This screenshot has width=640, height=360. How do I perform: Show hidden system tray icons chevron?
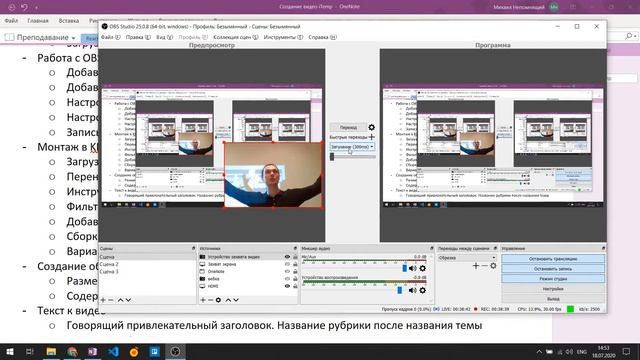pos(539,352)
